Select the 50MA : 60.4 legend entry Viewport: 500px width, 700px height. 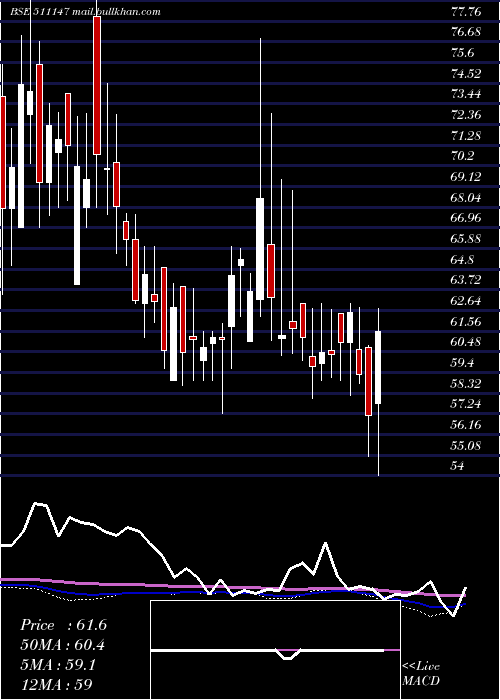pos(63,645)
